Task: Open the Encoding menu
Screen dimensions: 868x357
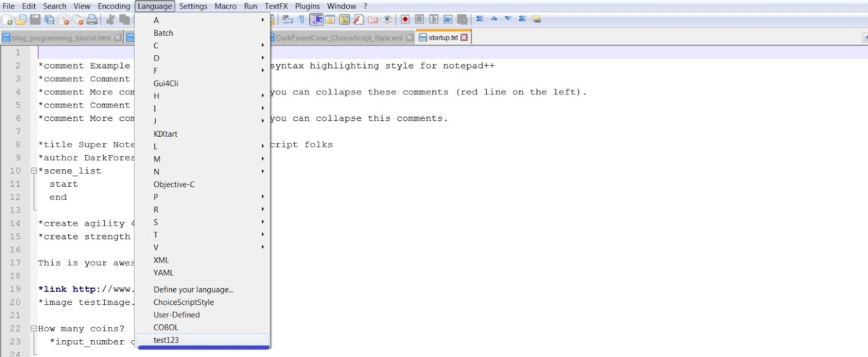Action: (x=114, y=6)
